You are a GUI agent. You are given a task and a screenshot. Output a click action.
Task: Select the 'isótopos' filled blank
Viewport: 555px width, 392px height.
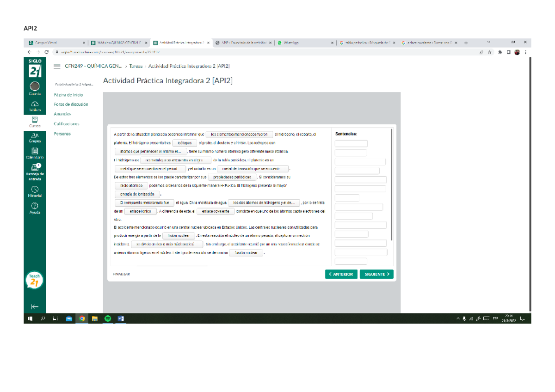pyautogui.click(x=185, y=143)
